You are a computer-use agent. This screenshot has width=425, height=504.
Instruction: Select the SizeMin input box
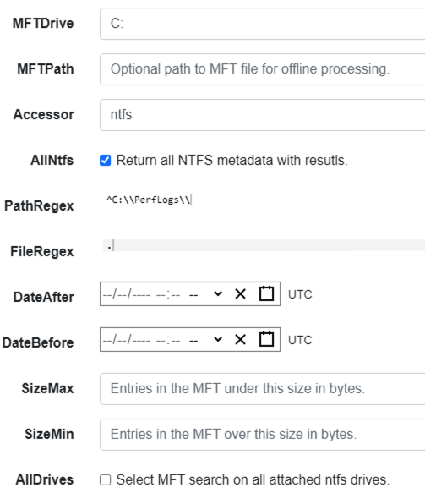(x=263, y=435)
